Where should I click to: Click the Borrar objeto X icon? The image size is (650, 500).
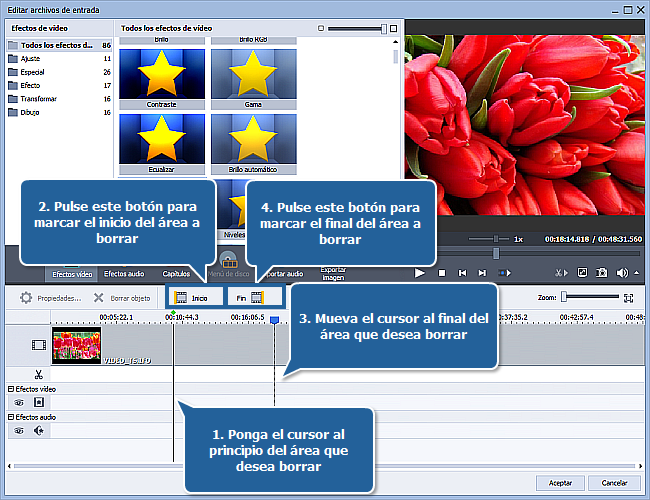coord(98,298)
